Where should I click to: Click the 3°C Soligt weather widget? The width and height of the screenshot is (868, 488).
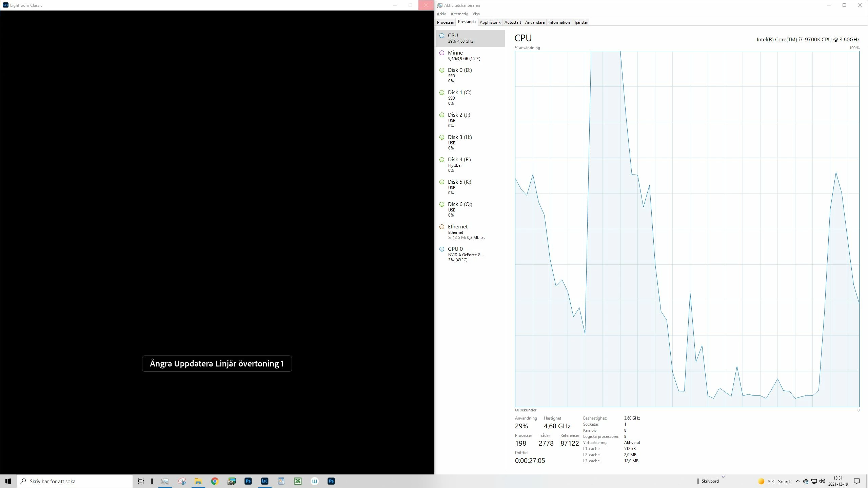click(x=774, y=481)
